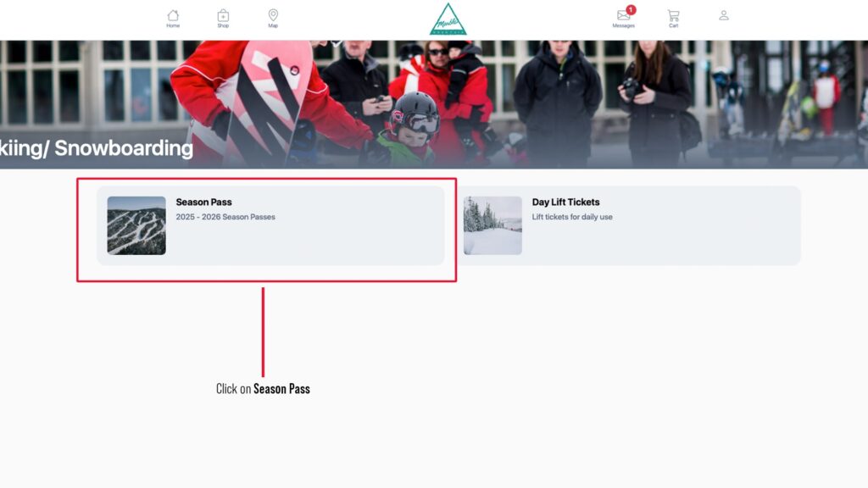
Task: Click the Home house icon
Action: click(173, 15)
